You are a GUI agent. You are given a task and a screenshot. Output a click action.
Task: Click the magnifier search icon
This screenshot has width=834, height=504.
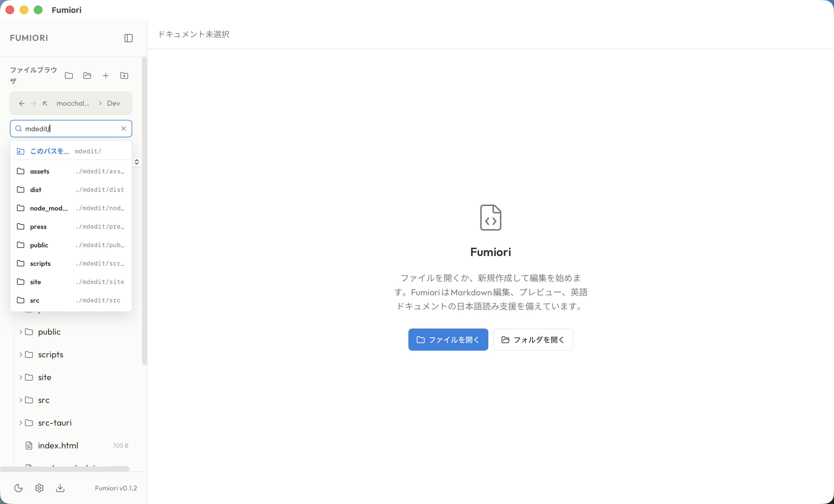point(19,128)
